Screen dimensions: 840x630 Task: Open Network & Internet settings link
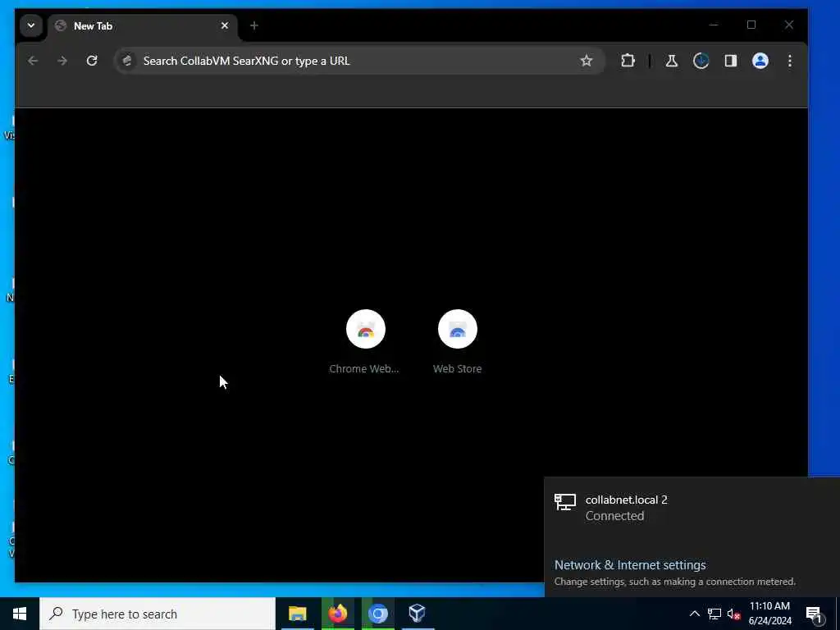tap(630, 565)
